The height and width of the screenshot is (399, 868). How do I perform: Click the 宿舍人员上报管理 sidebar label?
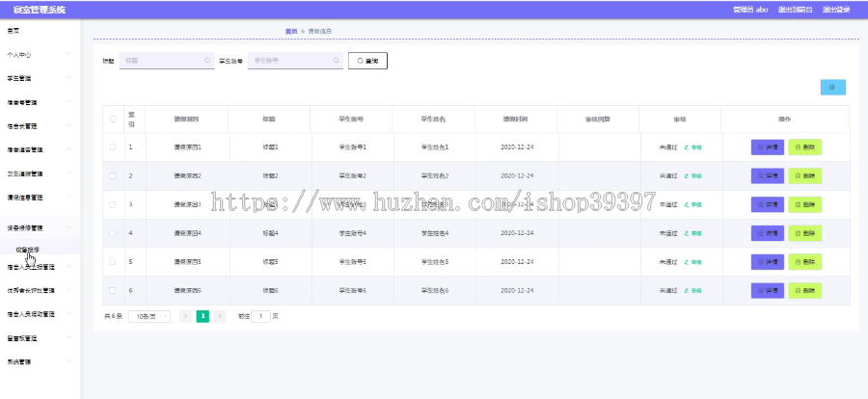(31, 267)
